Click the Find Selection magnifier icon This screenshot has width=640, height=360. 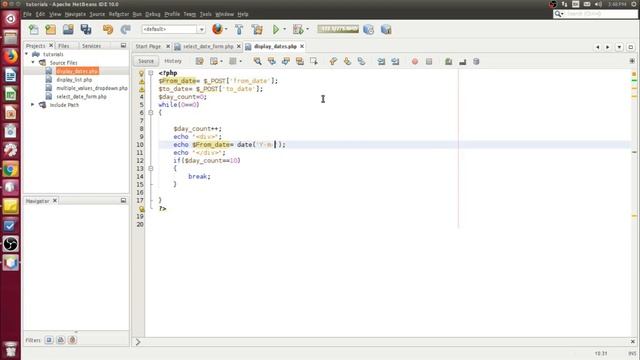coord(258,61)
